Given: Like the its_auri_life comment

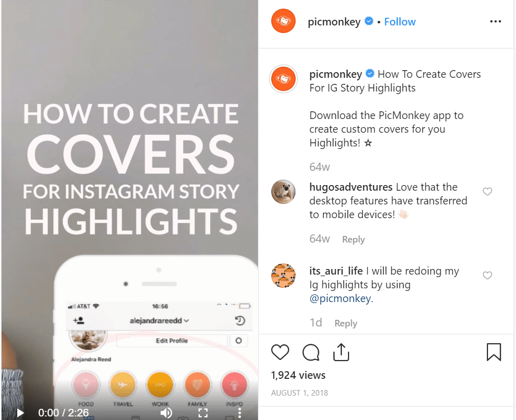Looking at the screenshot, I should coord(488,275).
